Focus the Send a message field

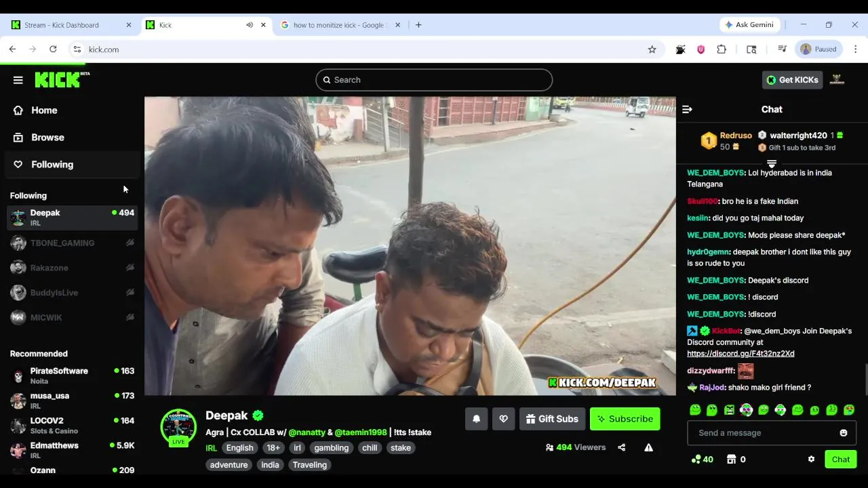772,433
